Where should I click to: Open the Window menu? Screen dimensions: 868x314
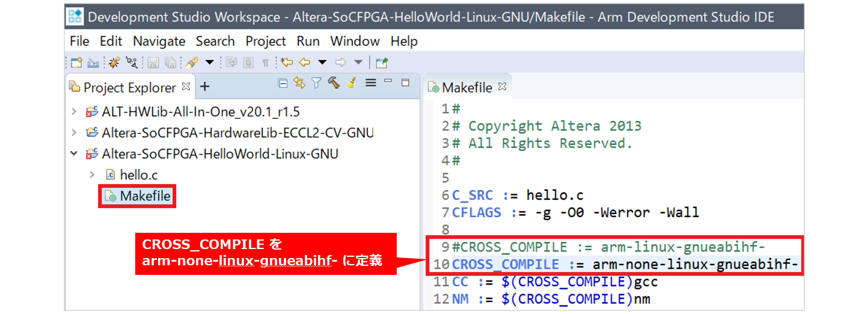[355, 41]
